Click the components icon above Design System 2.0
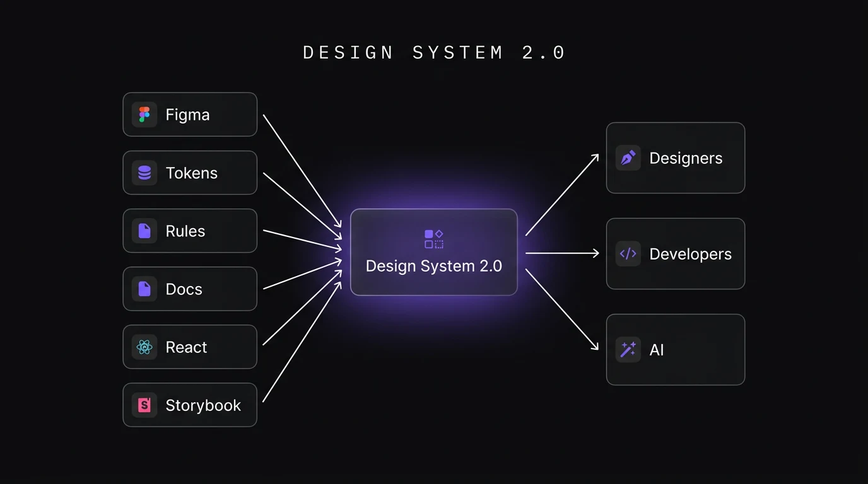 pyautogui.click(x=434, y=239)
